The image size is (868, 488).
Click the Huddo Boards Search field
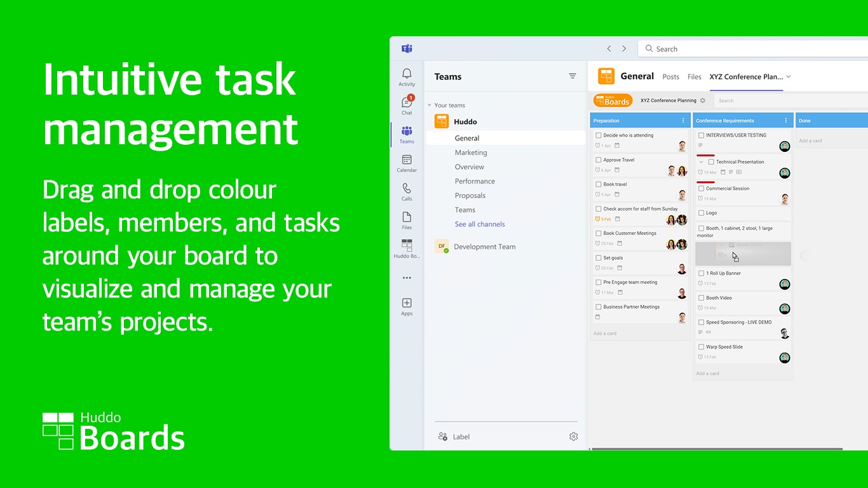(x=790, y=100)
